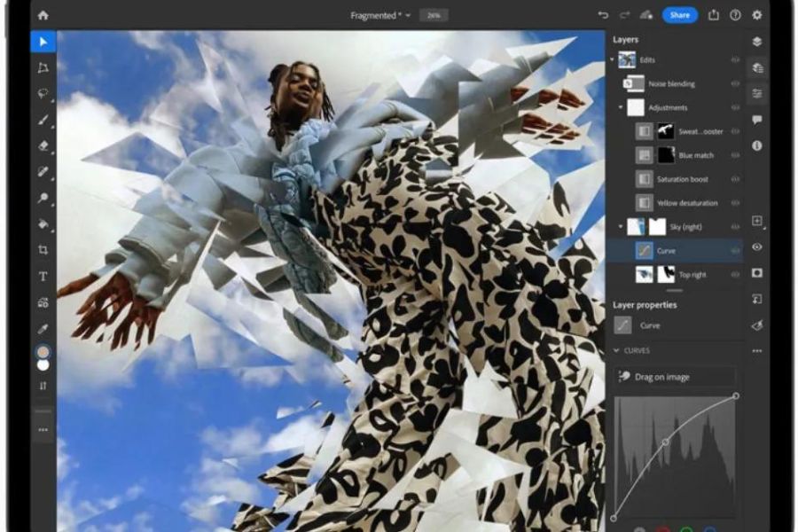The image size is (798, 532).
Task: Swap foreground and background colors
Action: pyautogui.click(x=43, y=386)
